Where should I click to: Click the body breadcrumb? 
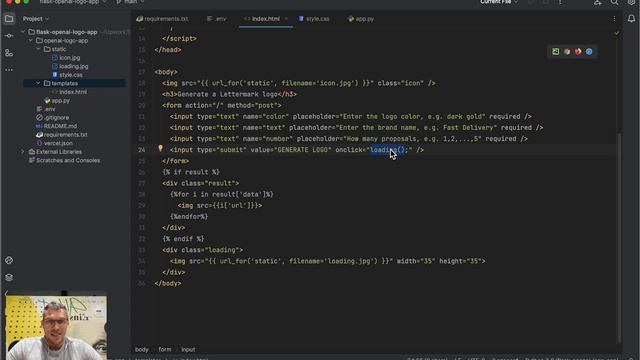coord(142,349)
